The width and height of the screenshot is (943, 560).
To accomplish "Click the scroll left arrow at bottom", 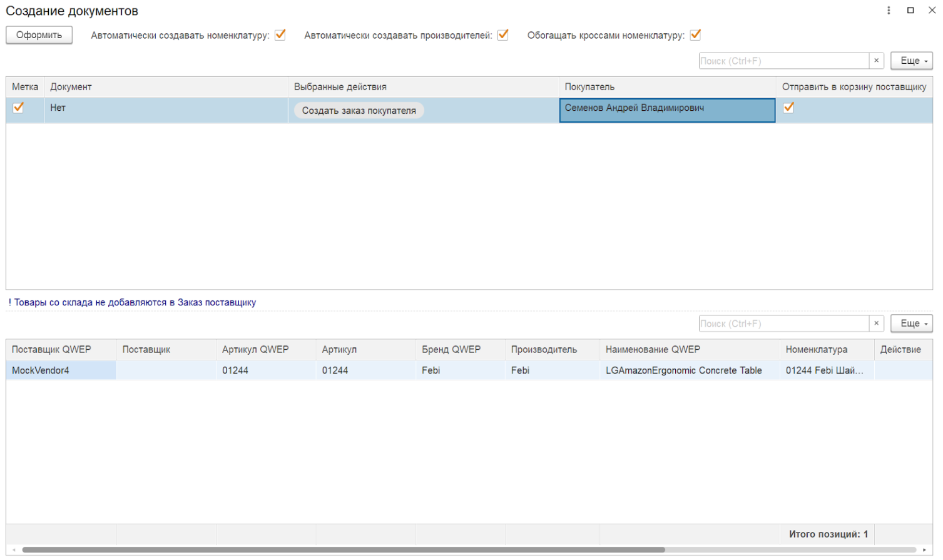I will [14, 550].
